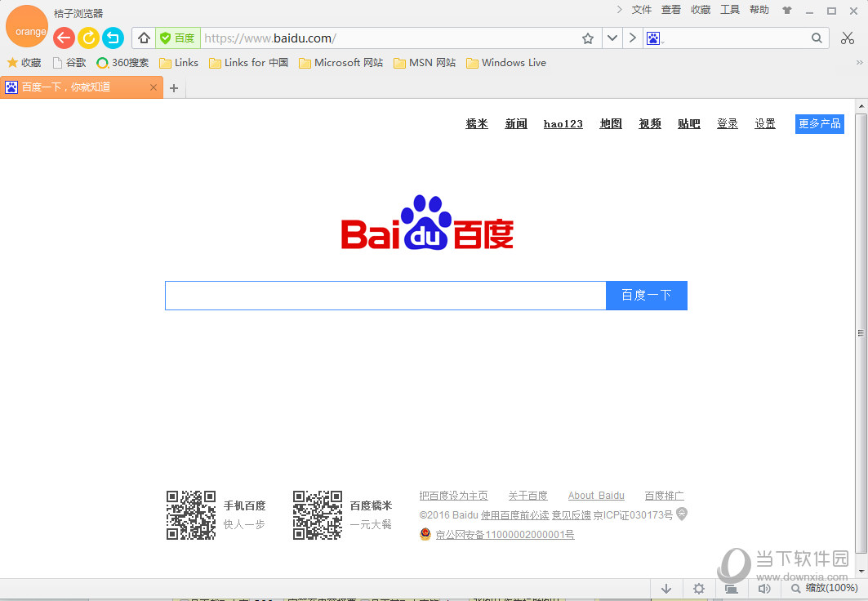Mute browser sound via the speaker icon
This screenshot has height=601, width=868.
pos(763,588)
